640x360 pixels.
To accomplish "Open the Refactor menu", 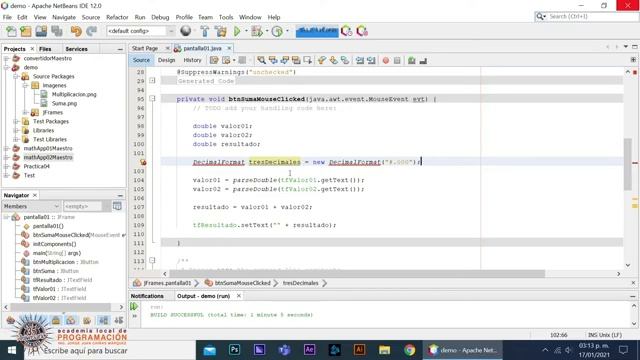I will [x=117, y=17].
